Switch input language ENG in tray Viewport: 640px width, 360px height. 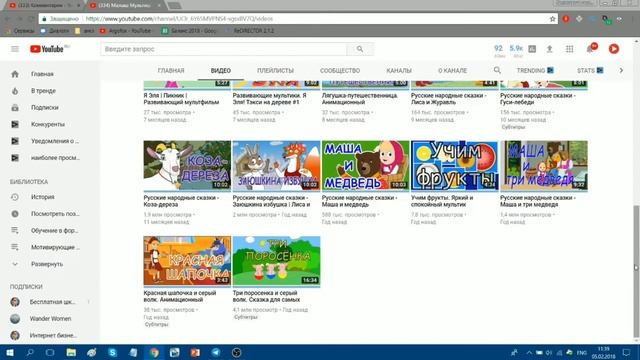tap(582, 353)
